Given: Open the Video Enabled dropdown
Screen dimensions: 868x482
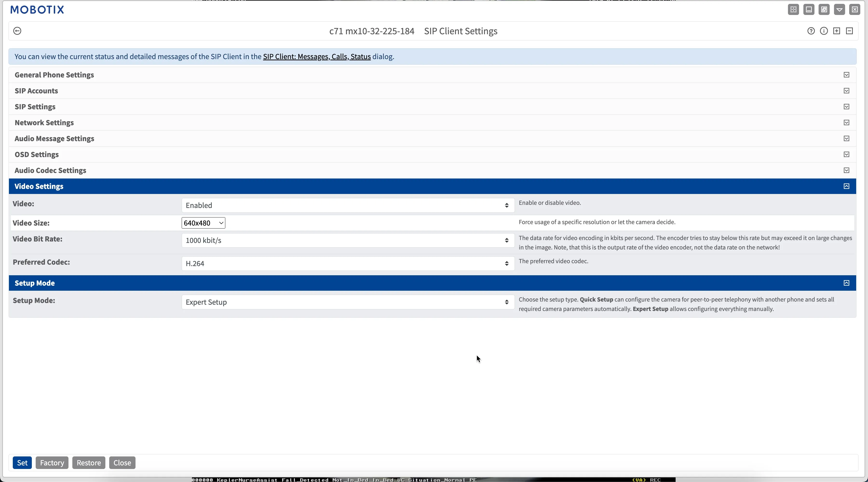Looking at the screenshot, I should [348, 205].
